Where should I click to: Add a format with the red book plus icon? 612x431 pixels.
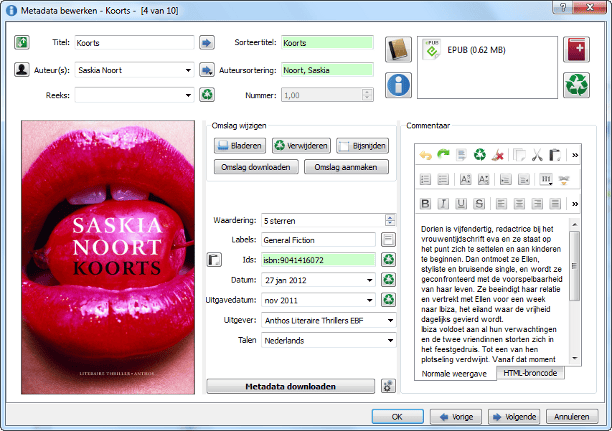(576, 50)
